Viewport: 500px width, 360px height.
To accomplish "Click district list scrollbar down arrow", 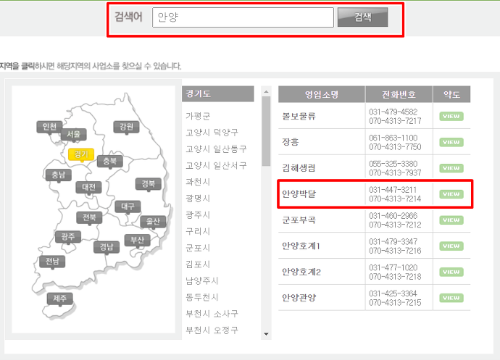I will 266,334.
